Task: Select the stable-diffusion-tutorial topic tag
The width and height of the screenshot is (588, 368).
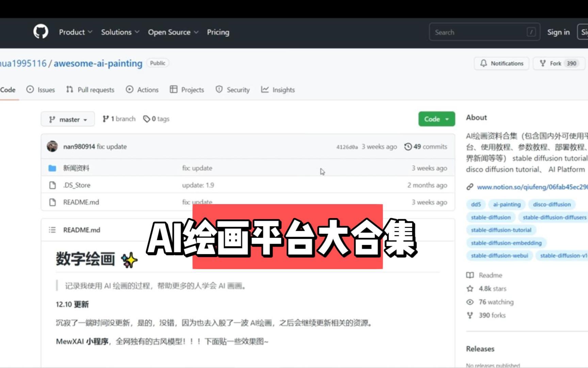Action: pos(501,230)
